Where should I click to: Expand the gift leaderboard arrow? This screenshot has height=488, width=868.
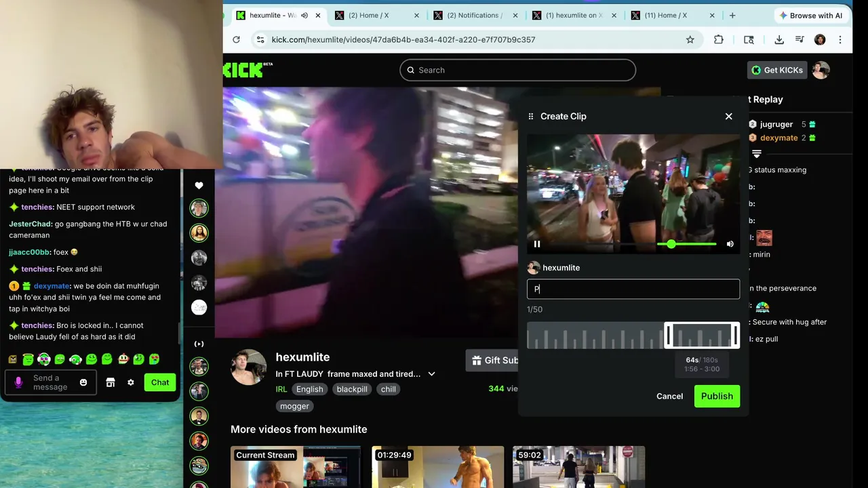click(x=757, y=154)
